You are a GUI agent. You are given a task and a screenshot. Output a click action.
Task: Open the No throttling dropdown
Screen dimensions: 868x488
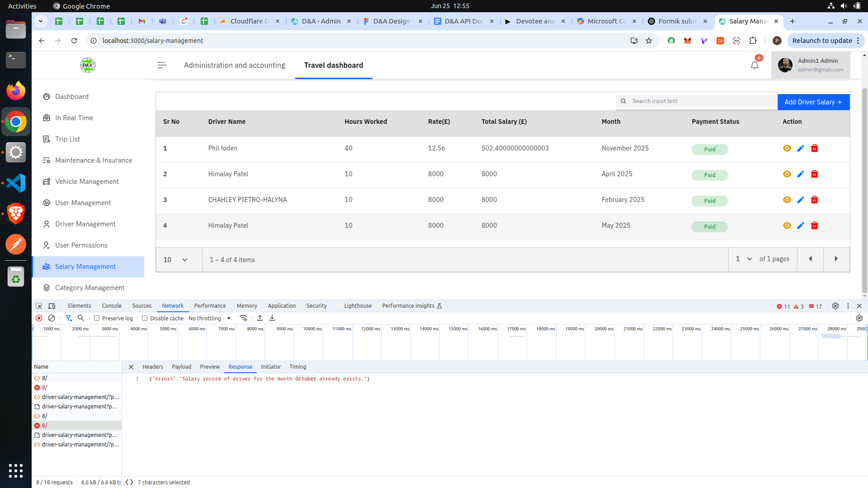coord(209,318)
